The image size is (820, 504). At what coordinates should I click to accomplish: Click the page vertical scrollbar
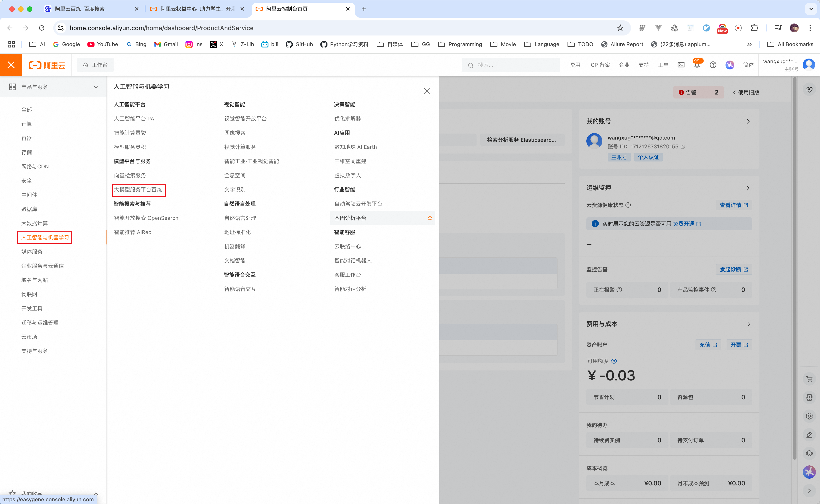[x=795, y=268]
